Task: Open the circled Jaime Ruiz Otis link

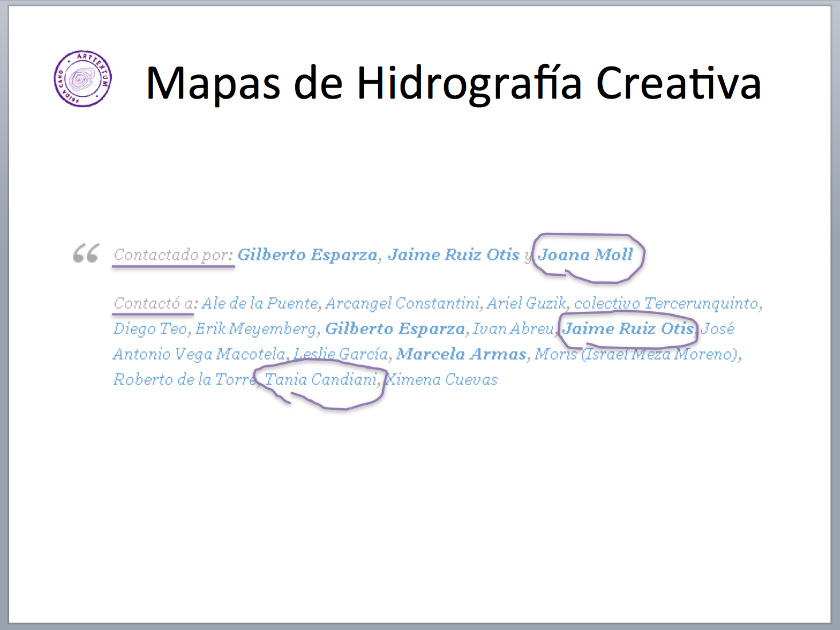Action: pyautogui.click(x=627, y=329)
